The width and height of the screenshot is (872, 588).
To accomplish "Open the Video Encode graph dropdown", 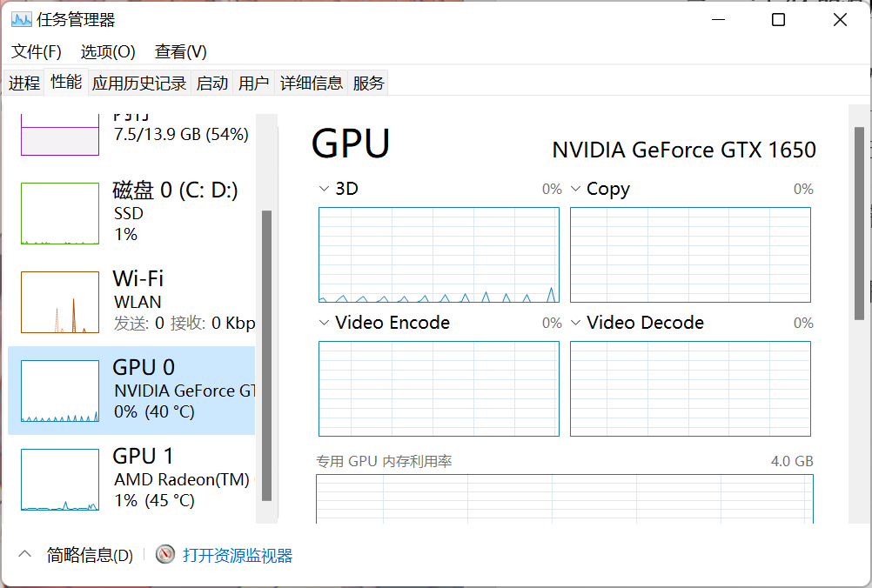I will click(324, 323).
